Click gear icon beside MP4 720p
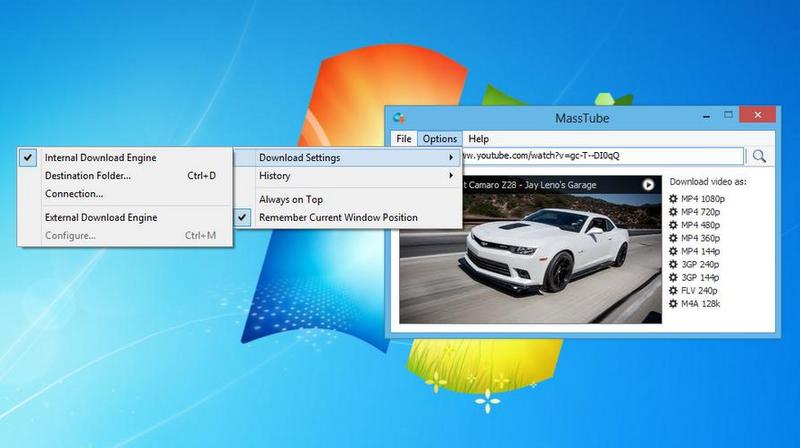The image size is (800, 448). tap(673, 212)
